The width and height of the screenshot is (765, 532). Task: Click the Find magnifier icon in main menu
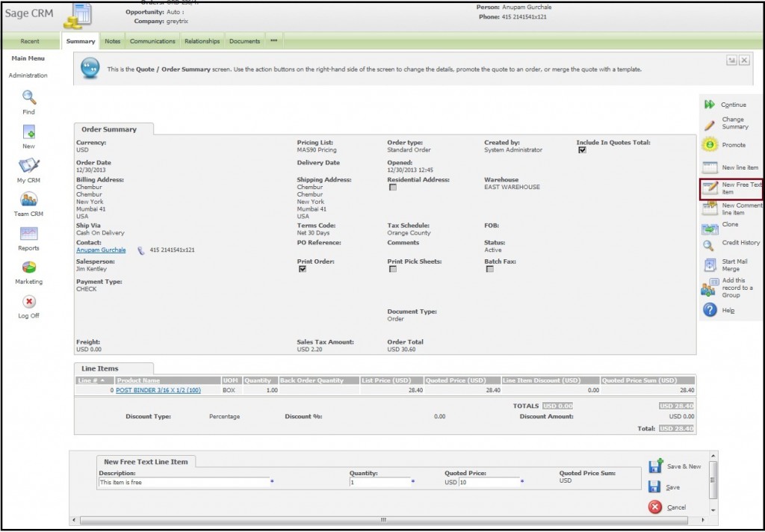coord(29,98)
